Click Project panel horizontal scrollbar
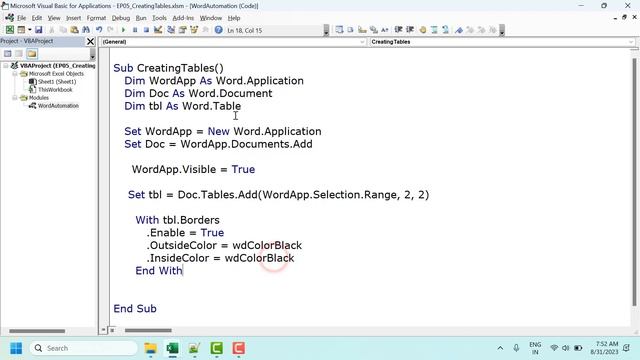640x360 pixels. pyautogui.click(x=37, y=331)
